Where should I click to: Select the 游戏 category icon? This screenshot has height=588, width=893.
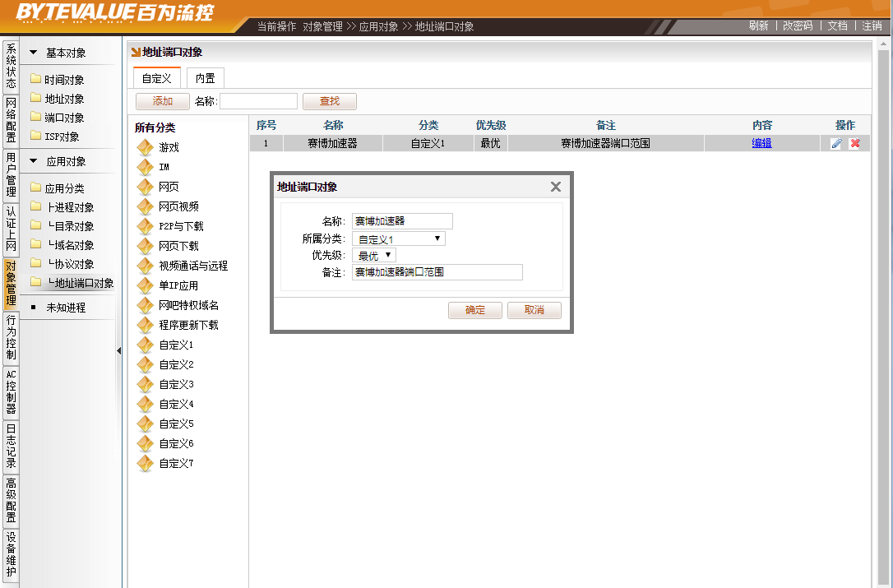click(x=146, y=148)
